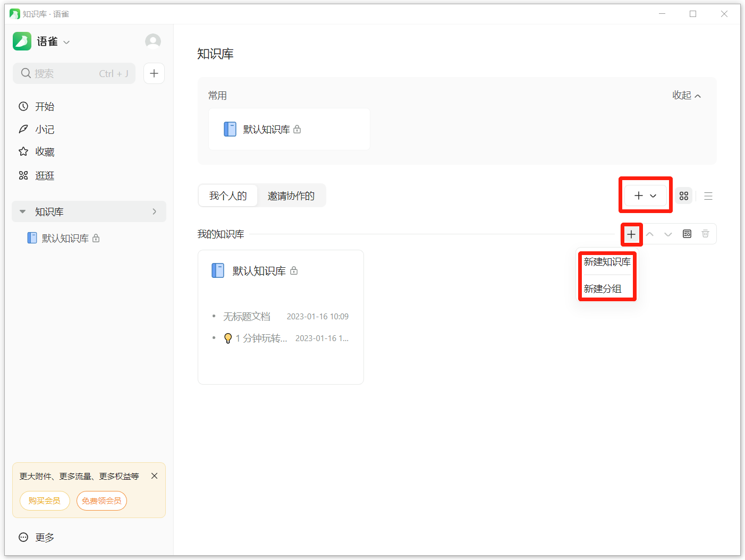Open the 默认知识库 card title in 我的知识库
The height and width of the screenshot is (560, 745).
click(259, 271)
